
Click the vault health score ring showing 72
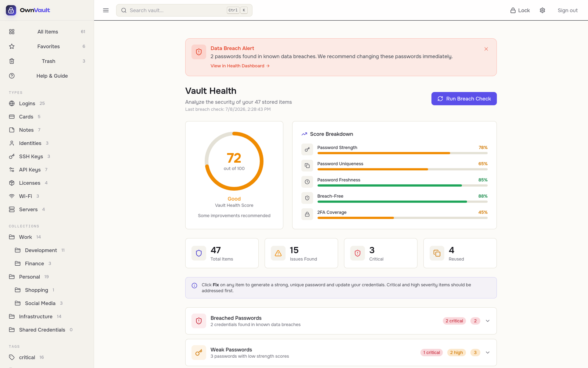click(234, 161)
